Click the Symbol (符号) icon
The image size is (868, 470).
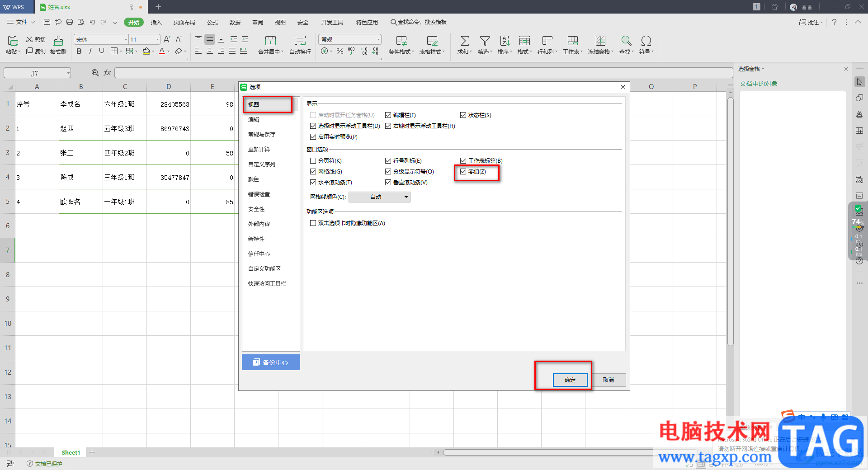pyautogui.click(x=646, y=41)
